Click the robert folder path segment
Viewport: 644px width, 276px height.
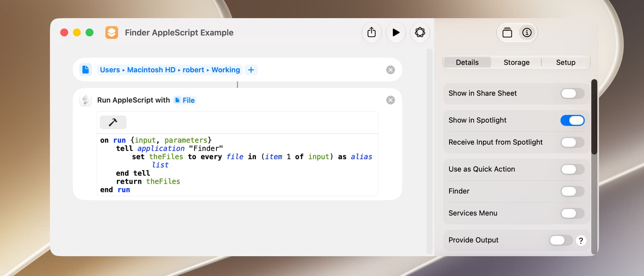click(x=193, y=70)
